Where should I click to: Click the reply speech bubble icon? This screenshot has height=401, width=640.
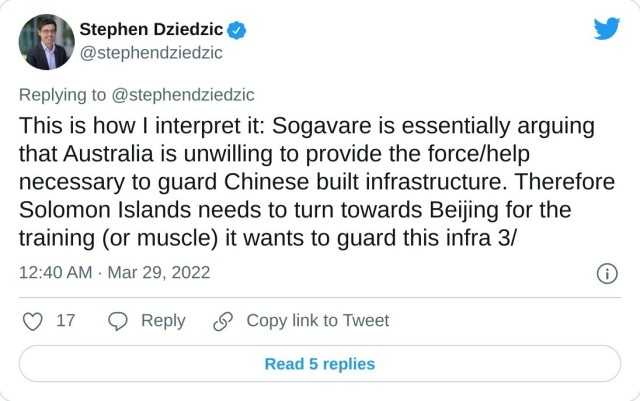click(x=118, y=321)
